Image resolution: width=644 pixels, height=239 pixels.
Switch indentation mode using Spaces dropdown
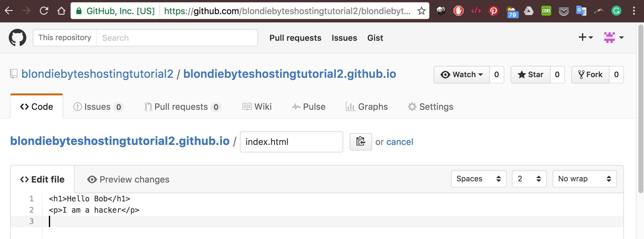pyautogui.click(x=478, y=179)
